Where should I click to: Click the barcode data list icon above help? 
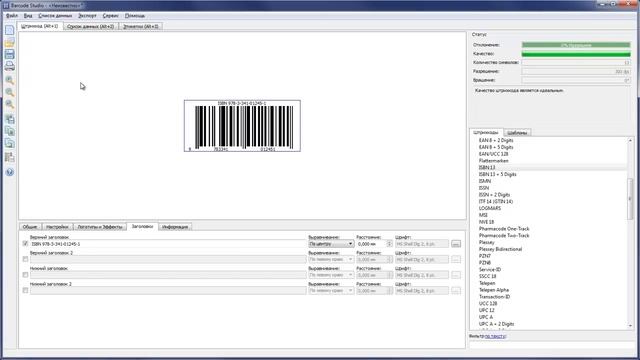pyautogui.click(x=9, y=157)
